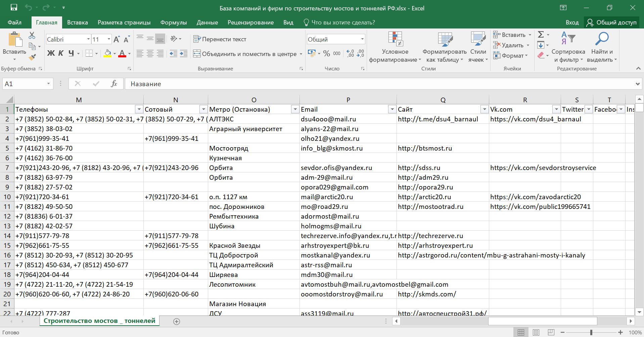This screenshot has height=337, width=644.
Task: Click the Save icon in title bar
Action: [14, 8]
